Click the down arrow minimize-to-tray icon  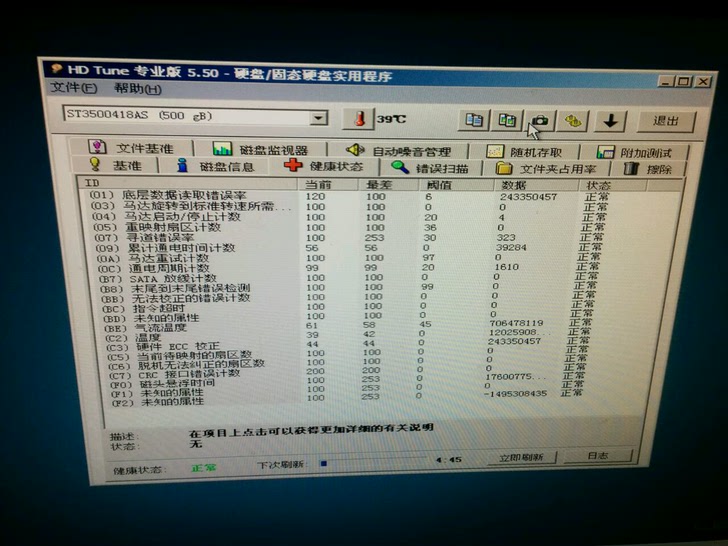[610, 122]
